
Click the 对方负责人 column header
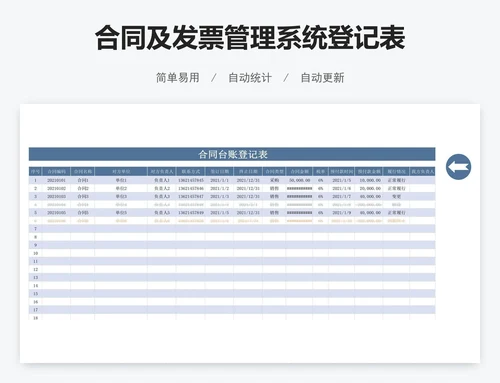click(x=162, y=172)
